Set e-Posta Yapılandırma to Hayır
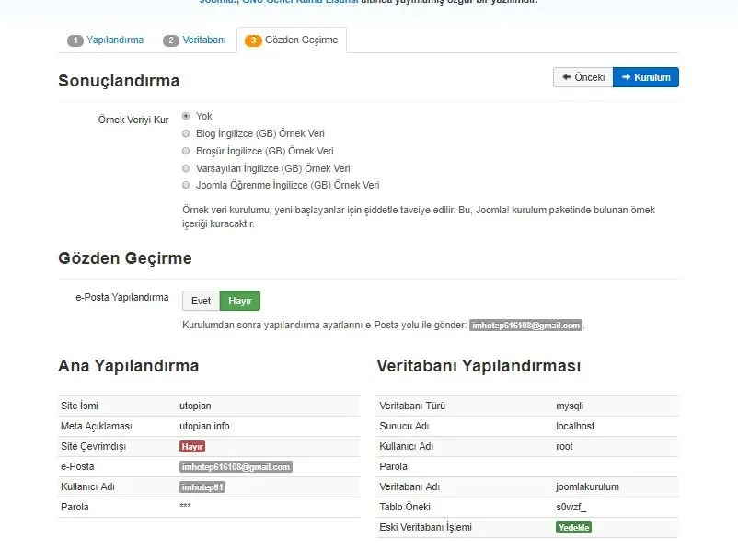738x560 pixels. click(240, 301)
